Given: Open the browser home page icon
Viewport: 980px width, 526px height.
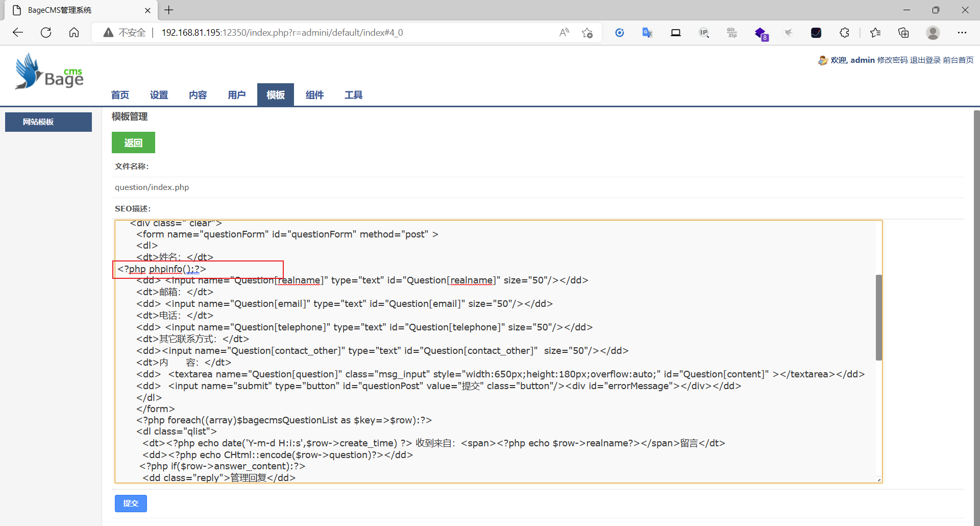Looking at the screenshot, I should pos(74,33).
